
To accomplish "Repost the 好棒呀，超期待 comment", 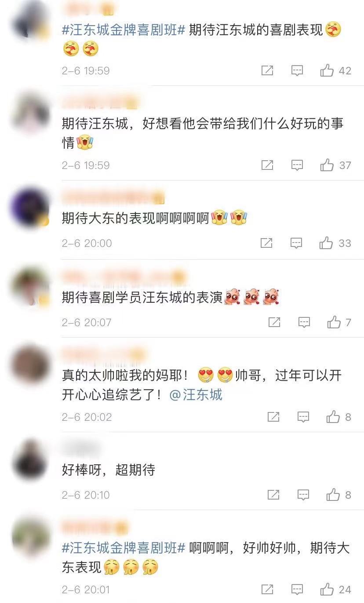I will [x=273, y=495].
